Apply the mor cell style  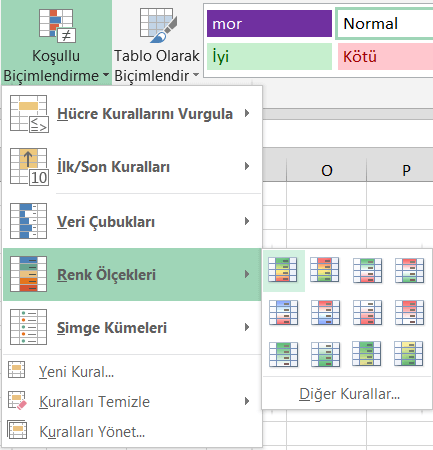click(269, 24)
